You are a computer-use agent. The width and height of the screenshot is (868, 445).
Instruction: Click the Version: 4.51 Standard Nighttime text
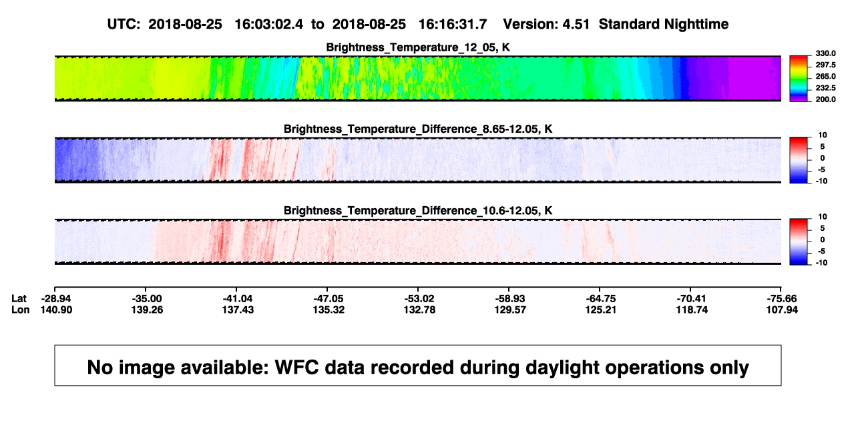[616, 24]
